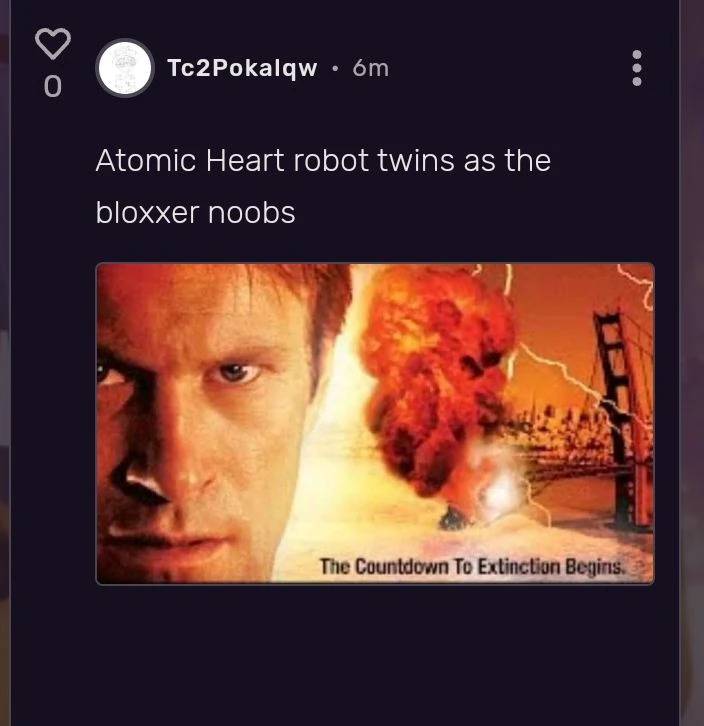Open Tc2Pokalqw's round profile avatar

(x=125, y=68)
